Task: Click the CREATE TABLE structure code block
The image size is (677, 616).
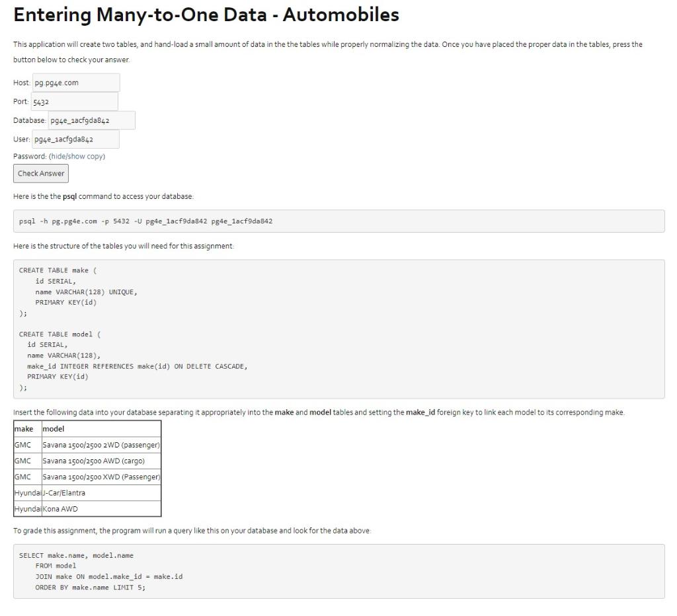Action: click(338, 328)
